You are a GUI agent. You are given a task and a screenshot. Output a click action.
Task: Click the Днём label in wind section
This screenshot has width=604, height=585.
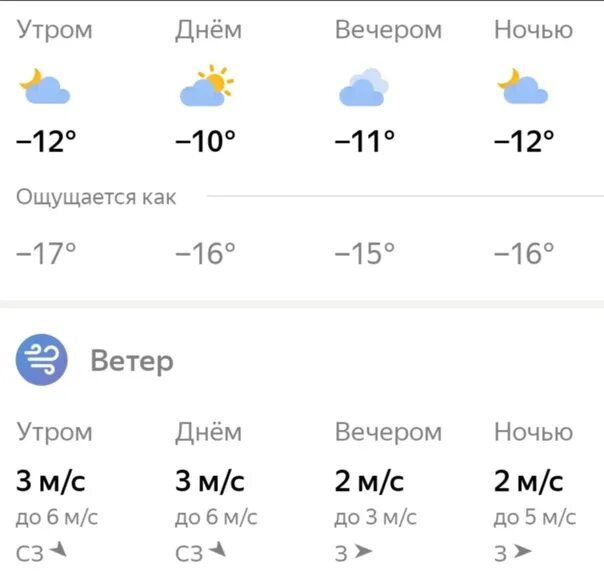tap(208, 433)
